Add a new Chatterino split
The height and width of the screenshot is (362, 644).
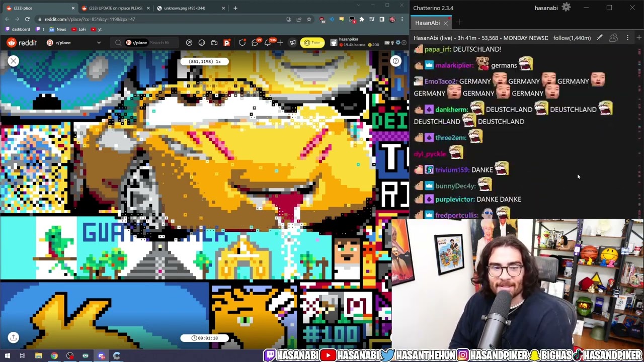click(638, 38)
